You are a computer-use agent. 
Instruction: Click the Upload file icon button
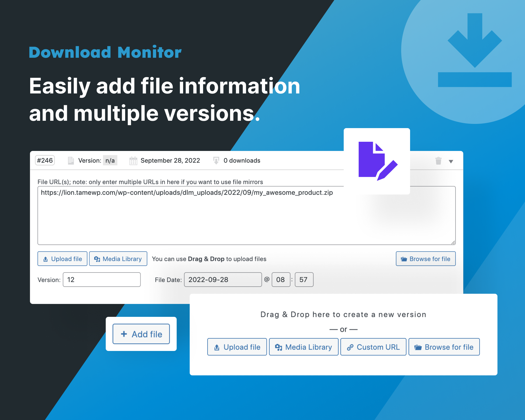(62, 258)
